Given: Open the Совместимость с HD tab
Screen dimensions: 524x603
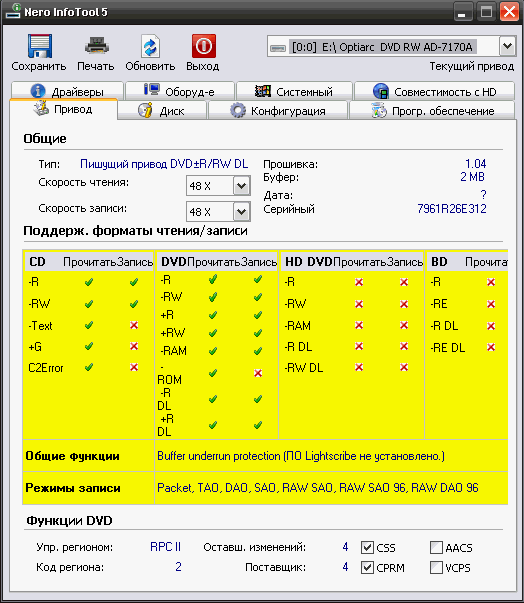Looking at the screenshot, I should 434,91.
